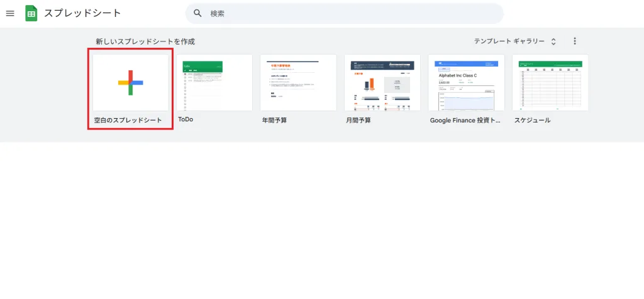Screen dimensions: 644x299
Task: Expand the テンプレート ギャラリー toggle arrows
Action: 553,41
